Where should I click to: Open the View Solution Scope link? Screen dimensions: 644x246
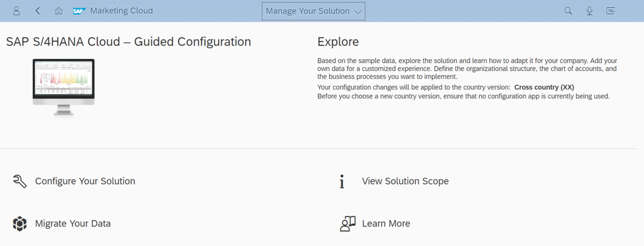[405, 181]
